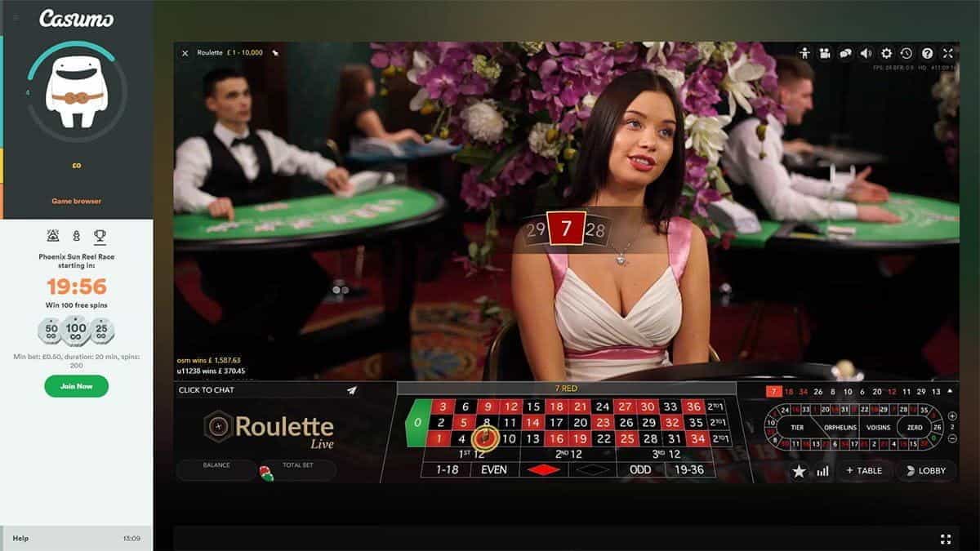Click the Join Now button

pos(76,386)
